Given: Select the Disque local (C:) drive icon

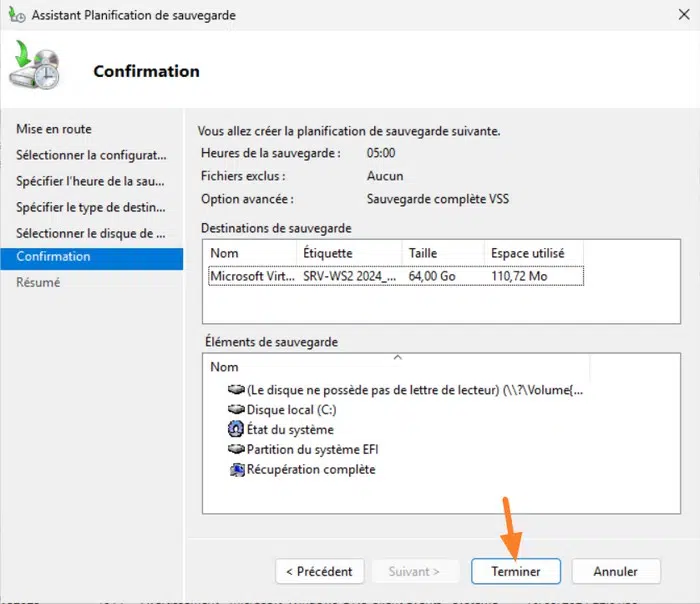Looking at the screenshot, I should pyautogui.click(x=237, y=410).
